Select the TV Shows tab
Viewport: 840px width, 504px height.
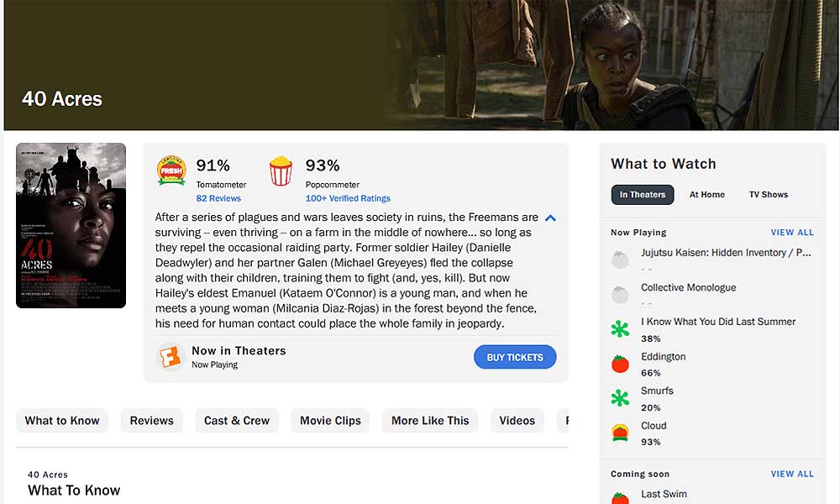click(x=768, y=195)
